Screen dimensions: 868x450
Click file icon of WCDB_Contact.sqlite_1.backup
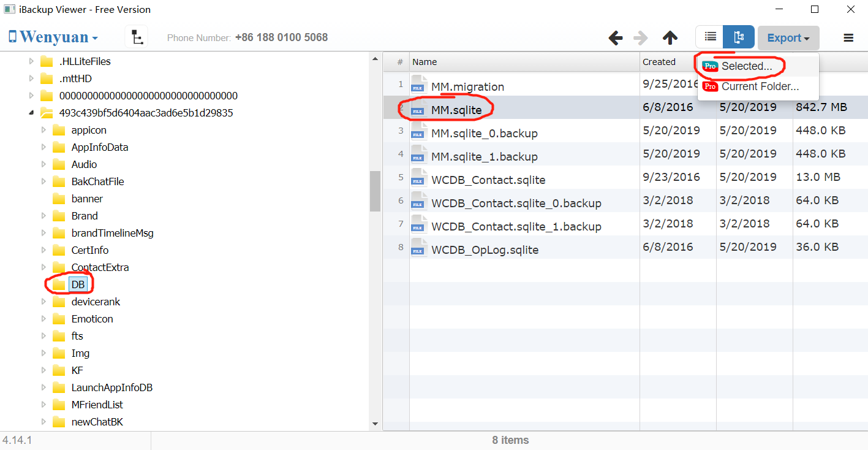pos(419,224)
